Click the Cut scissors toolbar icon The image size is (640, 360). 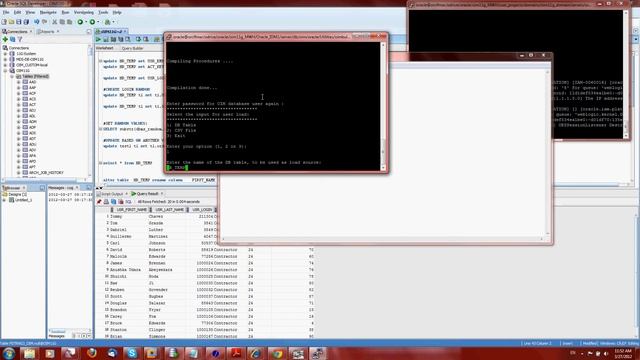54,22
